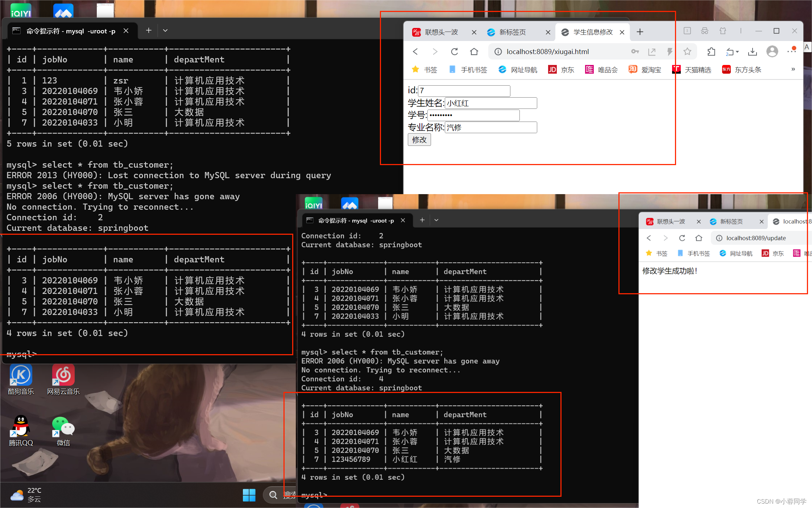Switch to the 联想头一波 browser tab

click(441, 32)
